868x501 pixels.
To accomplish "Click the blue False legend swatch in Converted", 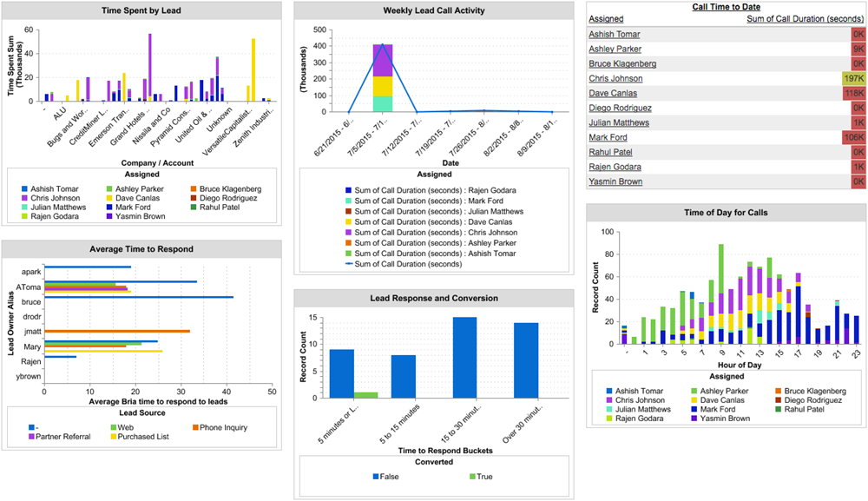I will click(x=376, y=477).
